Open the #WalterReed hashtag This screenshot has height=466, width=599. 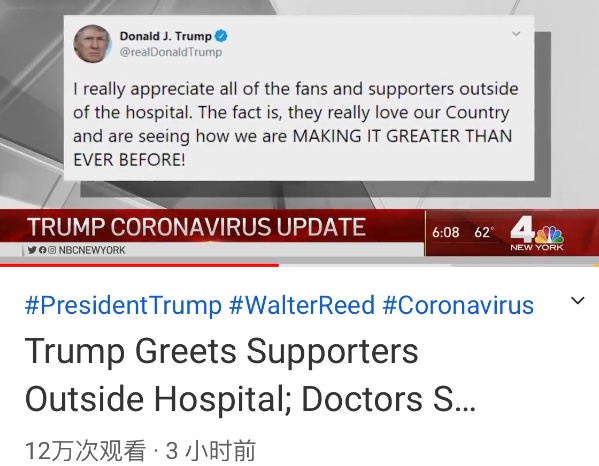click(302, 305)
